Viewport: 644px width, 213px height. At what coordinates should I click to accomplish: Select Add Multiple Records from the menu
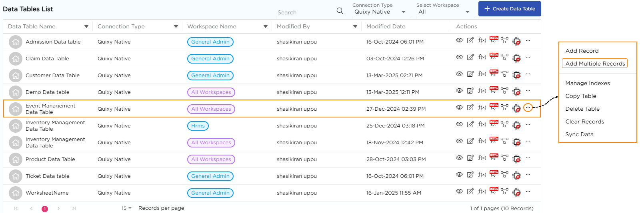coord(595,64)
